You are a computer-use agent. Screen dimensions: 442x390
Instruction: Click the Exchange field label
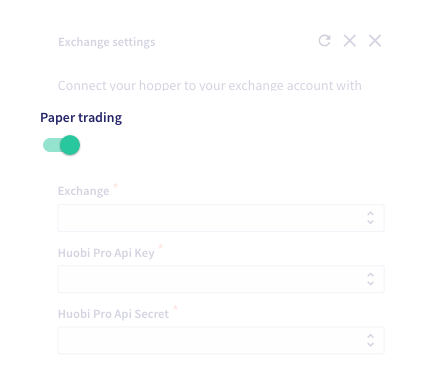[x=84, y=191]
